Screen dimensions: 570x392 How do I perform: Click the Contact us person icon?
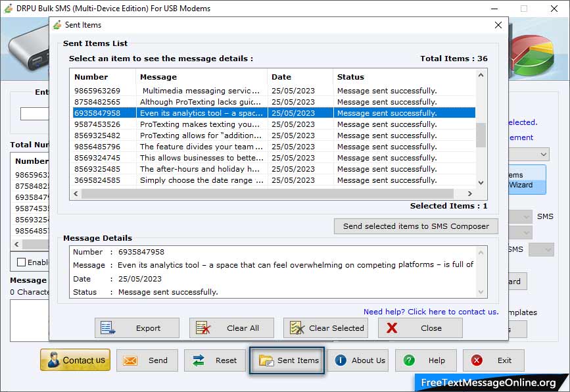53,360
